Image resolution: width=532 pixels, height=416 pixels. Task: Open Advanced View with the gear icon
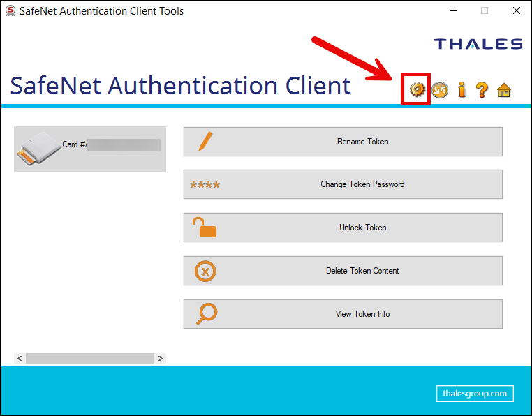click(x=417, y=89)
